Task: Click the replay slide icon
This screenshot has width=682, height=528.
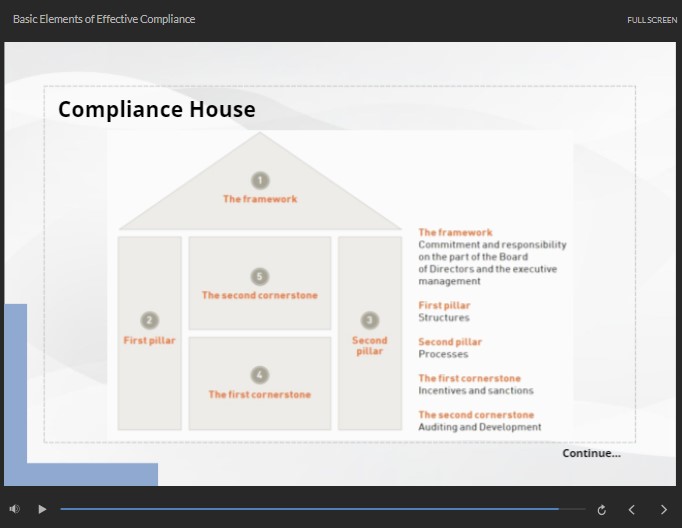Action: pos(601,510)
